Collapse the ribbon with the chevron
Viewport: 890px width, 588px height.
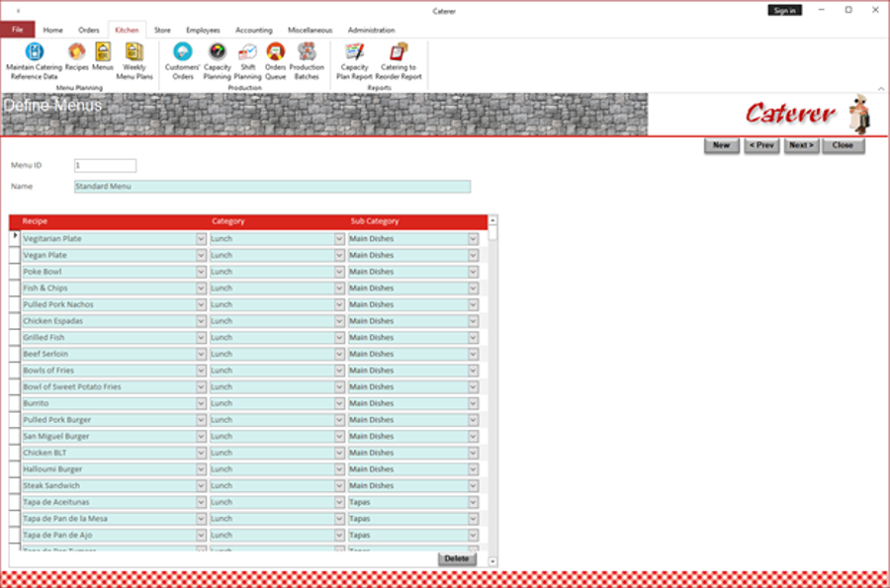881,89
